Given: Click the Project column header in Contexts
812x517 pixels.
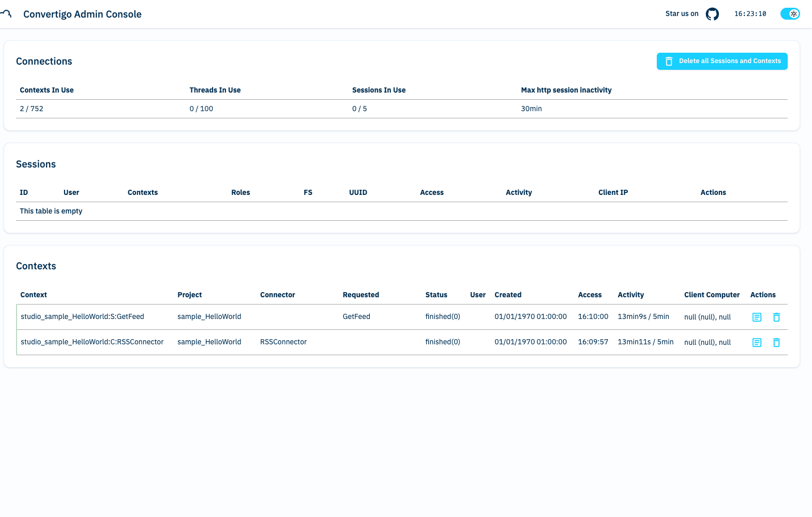Looking at the screenshot, I should click(x=189, y=295).
